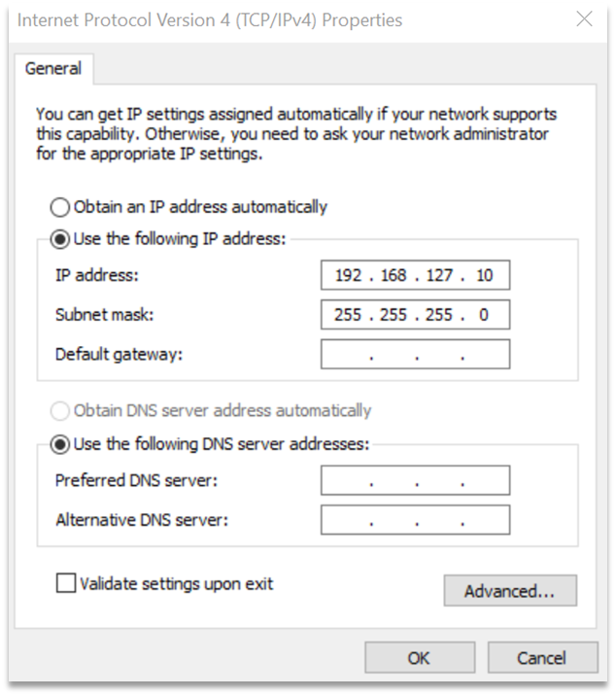Viewport: 616px width, 696px height.
Task: Click the 127 octet in IP address
Action: click(439, 275)
